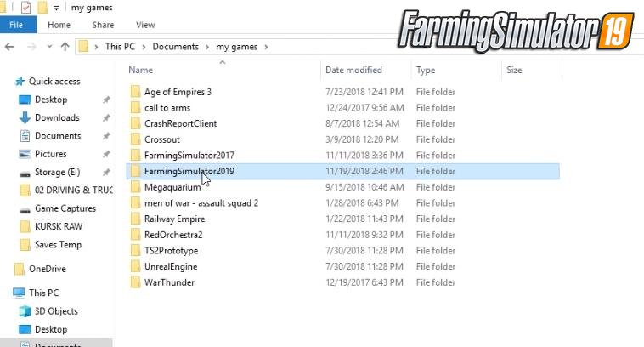The width and height of the screenshot is (644, 347).
Task: Select the Railway Empire folder icon
Action: coord(136,219)
